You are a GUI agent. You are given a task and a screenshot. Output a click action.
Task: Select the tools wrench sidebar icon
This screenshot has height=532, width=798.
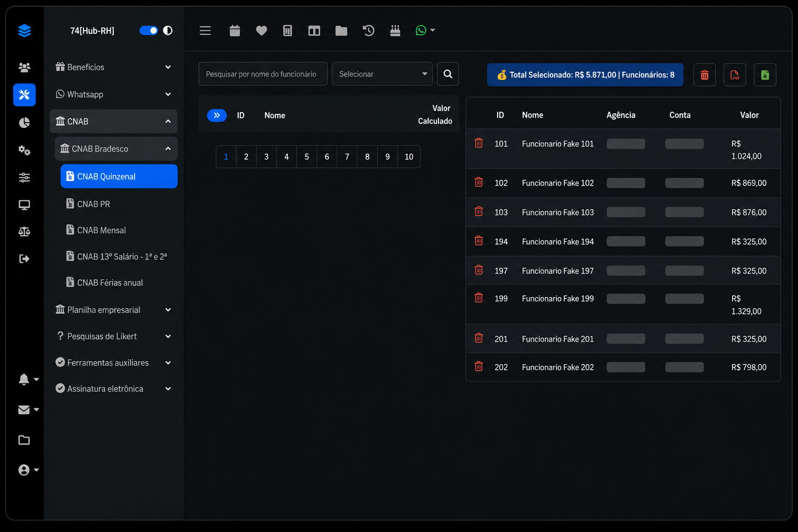pyautogui.click(x=24, y=95)
